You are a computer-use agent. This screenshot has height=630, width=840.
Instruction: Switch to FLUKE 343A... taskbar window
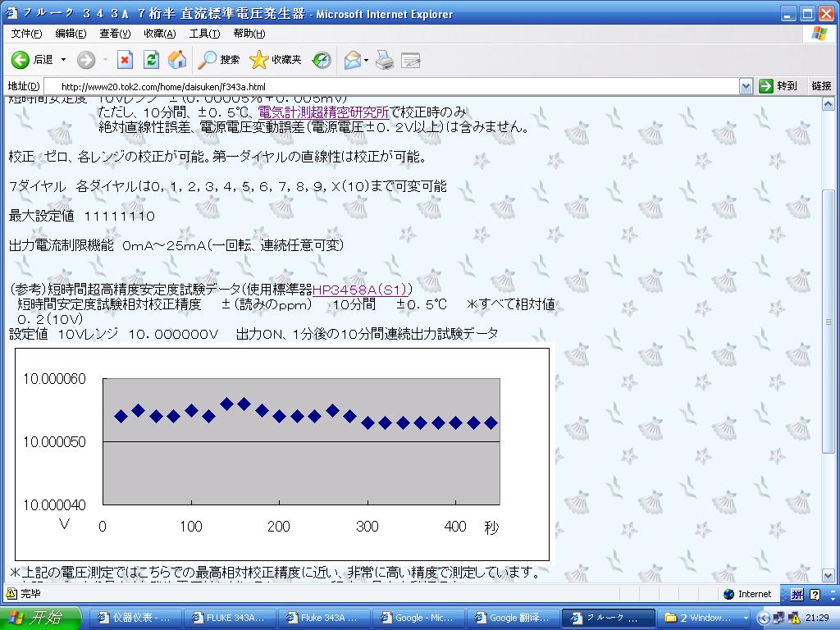click(229, 618)
